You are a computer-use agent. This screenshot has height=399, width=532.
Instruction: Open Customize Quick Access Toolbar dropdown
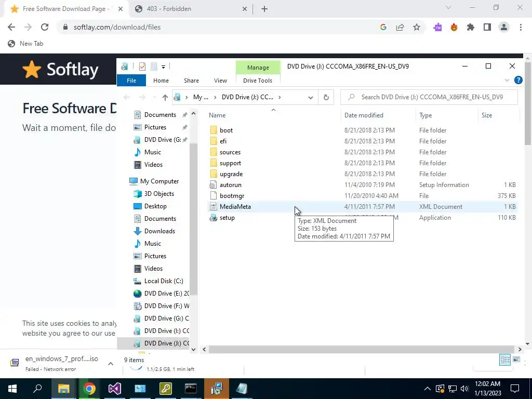point(163,67)
